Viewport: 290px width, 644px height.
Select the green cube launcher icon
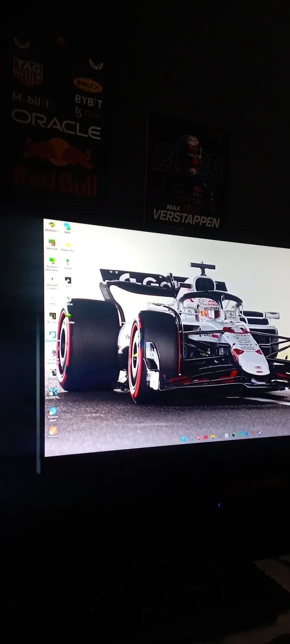pyautogui.click(x=68, y=315)
